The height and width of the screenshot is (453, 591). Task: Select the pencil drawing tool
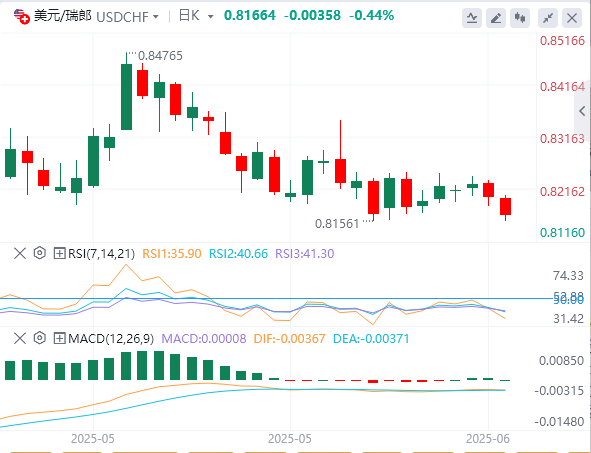pos(496,18)
